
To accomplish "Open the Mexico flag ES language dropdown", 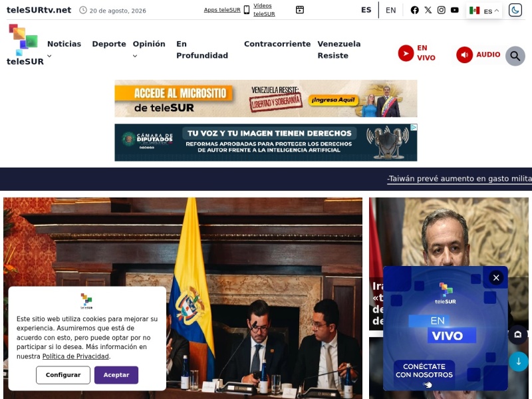I will 484,11.
